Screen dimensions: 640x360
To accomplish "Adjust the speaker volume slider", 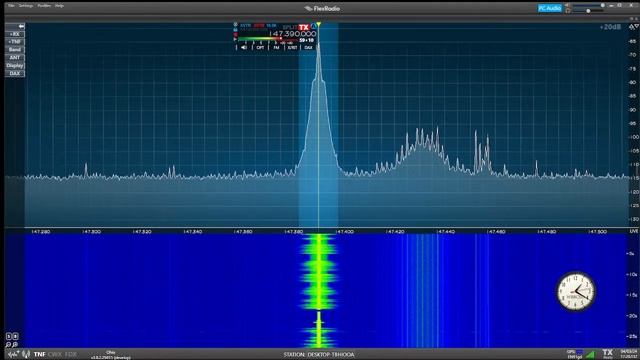I will pos(589,5).
